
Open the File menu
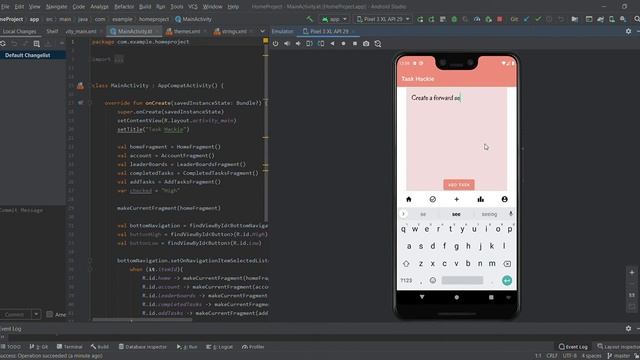coord(5,7)
